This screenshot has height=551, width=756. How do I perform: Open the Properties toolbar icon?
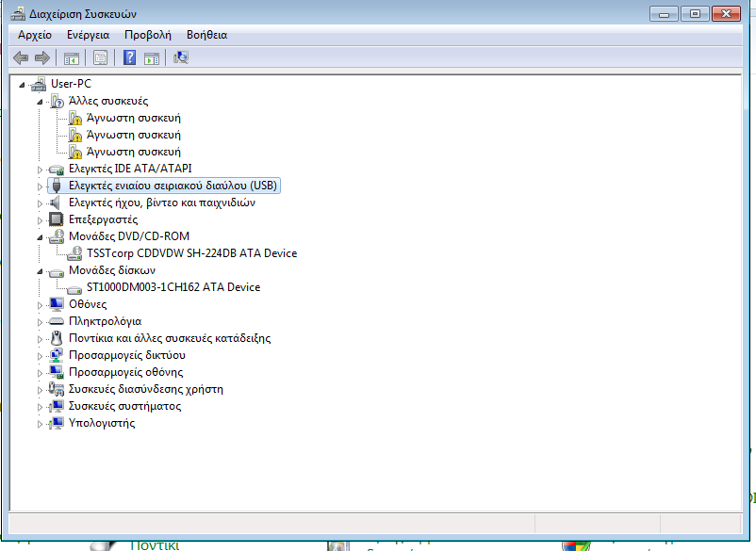click(100, 58)
